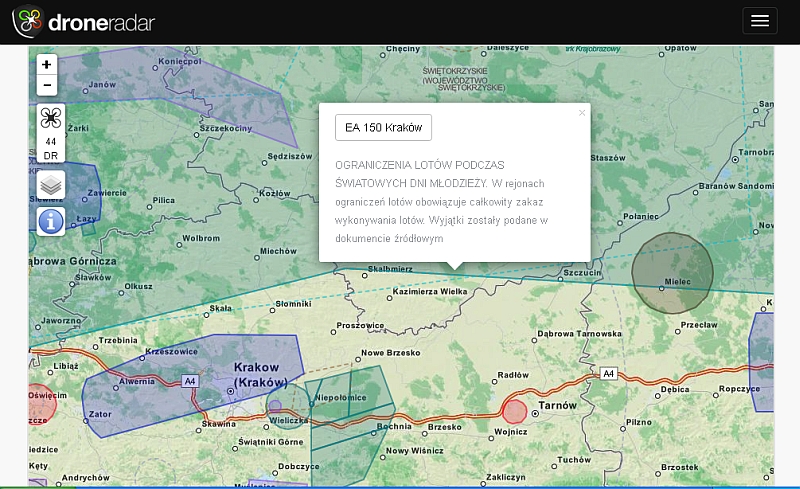Click the Dębica town label
800x489 pixels.
tap(675, 389)
